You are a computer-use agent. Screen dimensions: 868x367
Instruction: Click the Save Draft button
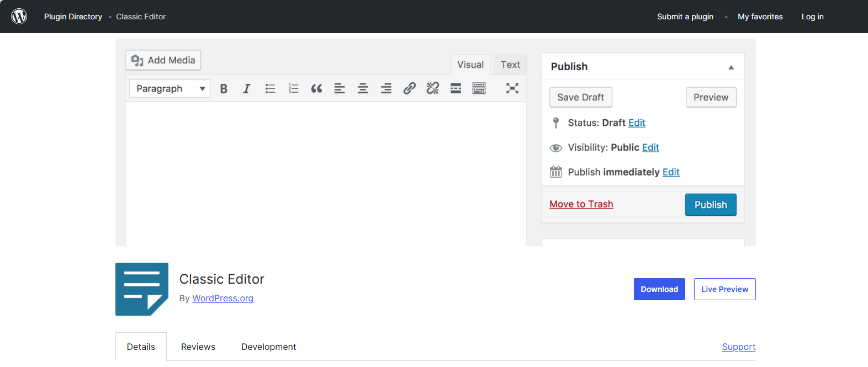[581, 97]
